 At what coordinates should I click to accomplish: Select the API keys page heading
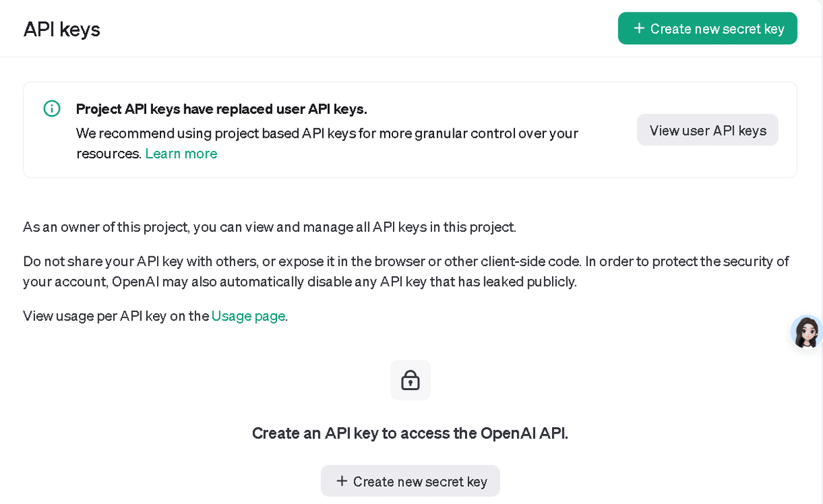coord(62,29)
